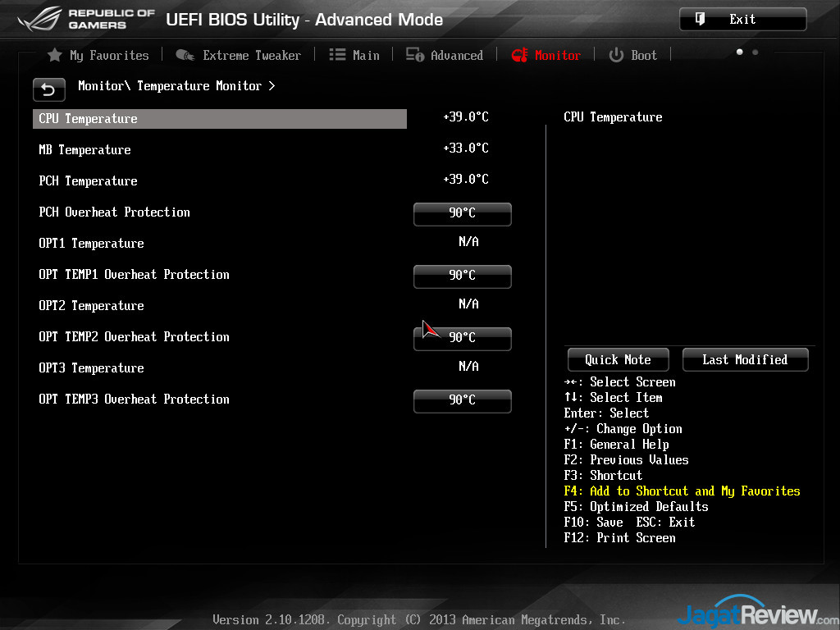840x630 pixels.
Task: Click the F4 Add to Shortcut hint
Action: pos(682,491)
